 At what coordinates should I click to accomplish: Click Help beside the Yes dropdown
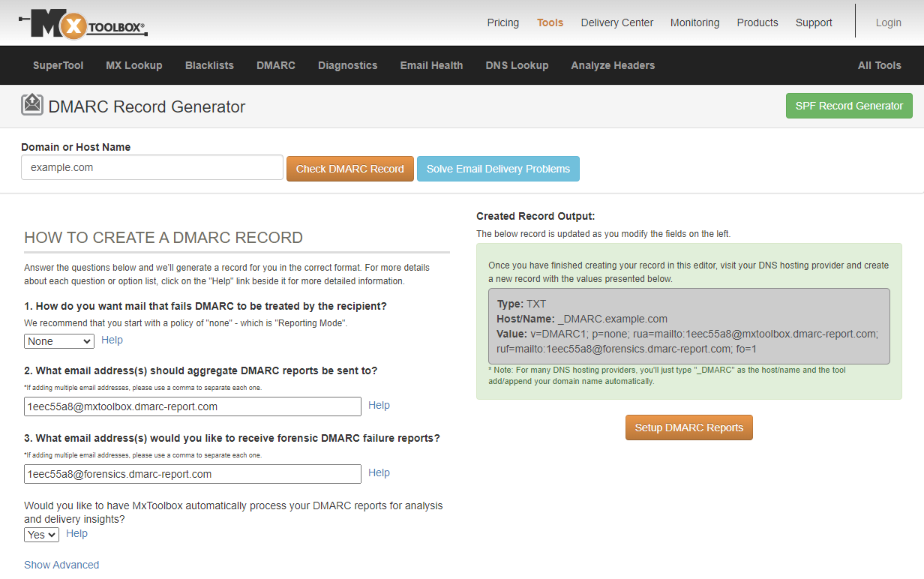(x=76, y=533)
